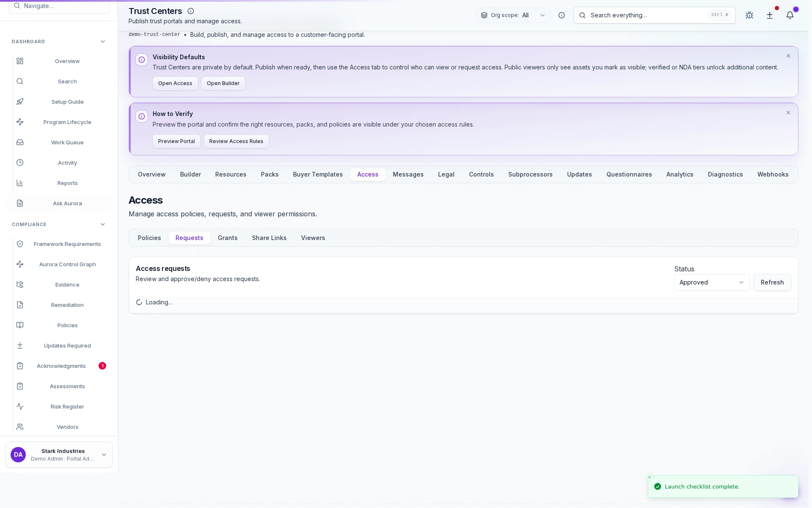
Task: Open Reports via the bar chart icon
Action: point(20,183)
